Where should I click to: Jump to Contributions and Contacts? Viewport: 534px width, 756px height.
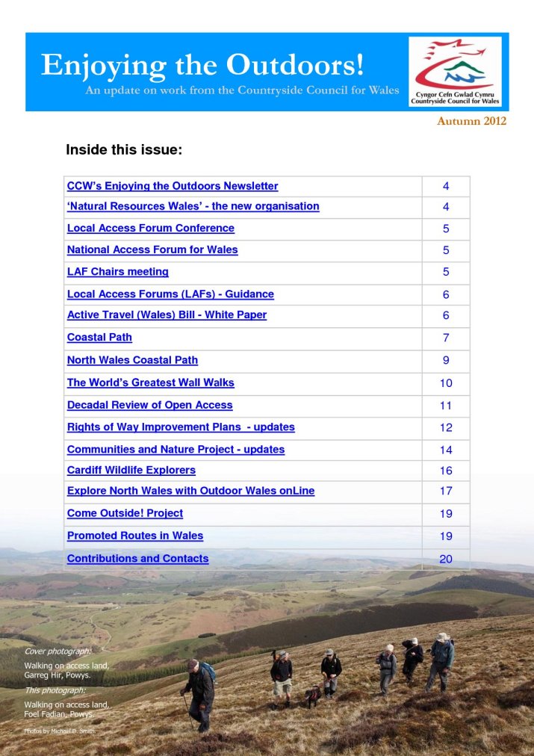coord(138,558)
